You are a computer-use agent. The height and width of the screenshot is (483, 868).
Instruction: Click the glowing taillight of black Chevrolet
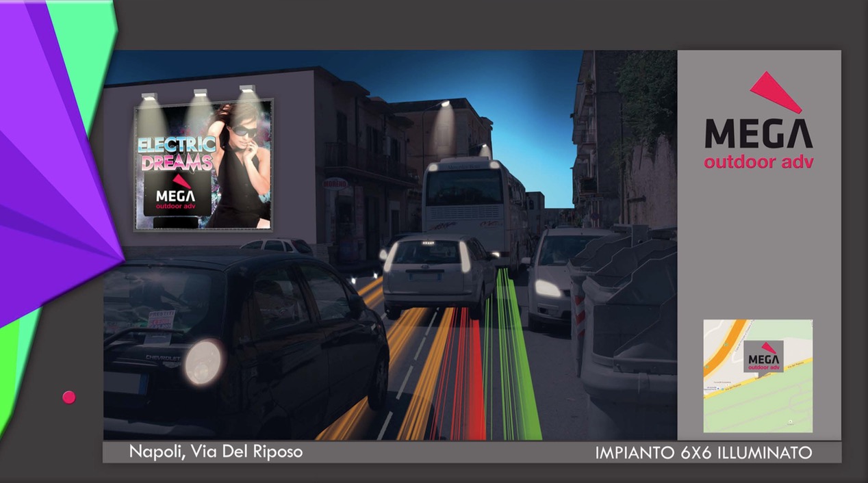(203, 361)
